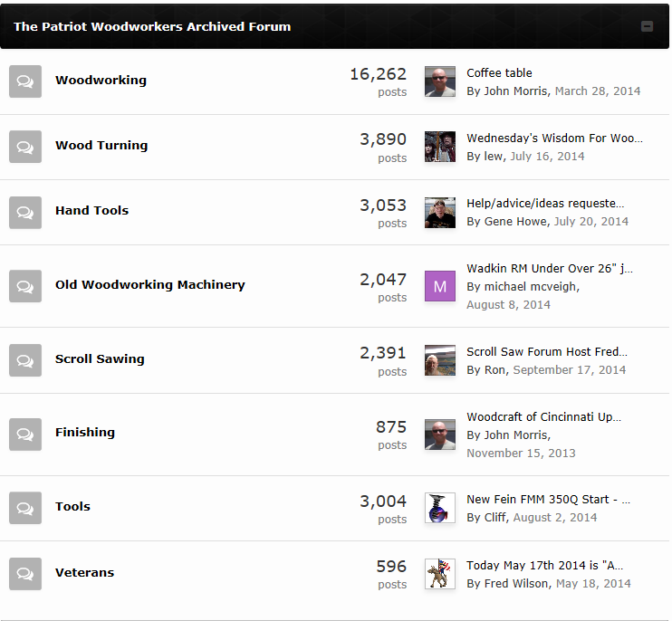Click lew's avatar in Wood Turning row
The image size is (672, 621).
click(440, 147)
